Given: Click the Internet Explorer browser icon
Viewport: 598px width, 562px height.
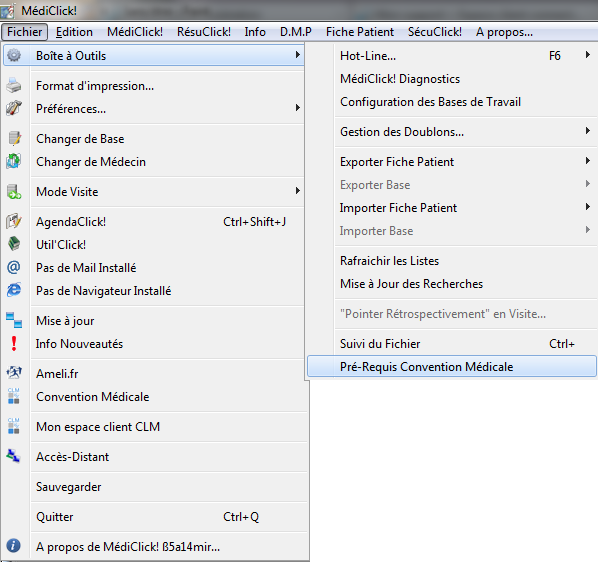Looking at the screenshot, I should point(14,290).
